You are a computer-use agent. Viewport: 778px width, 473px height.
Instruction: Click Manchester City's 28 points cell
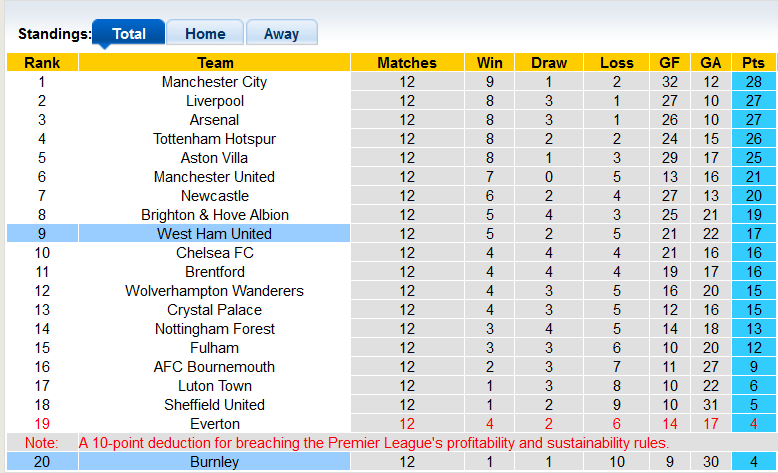coord(753,82)
